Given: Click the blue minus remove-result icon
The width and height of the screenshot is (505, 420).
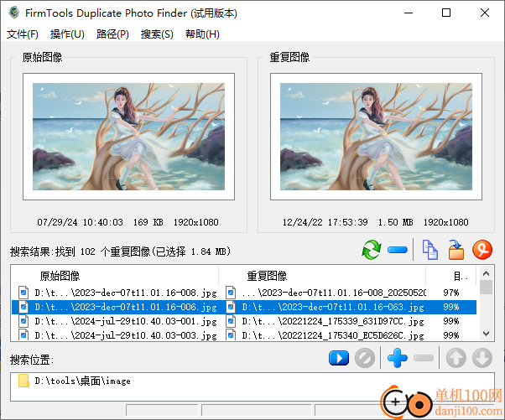Looking at the screenshot, I should pos(398,250).
